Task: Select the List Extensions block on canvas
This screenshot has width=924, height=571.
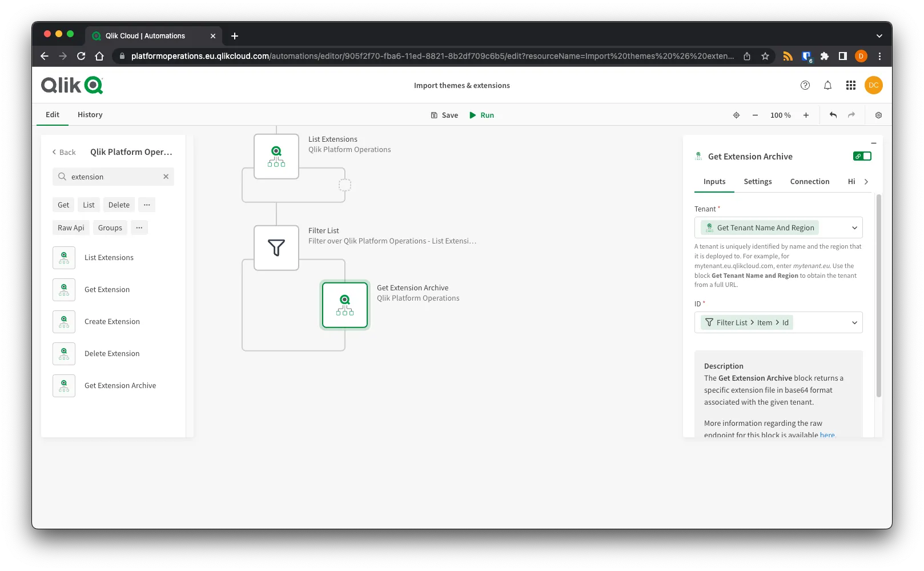Action: [x=276, y=156]
